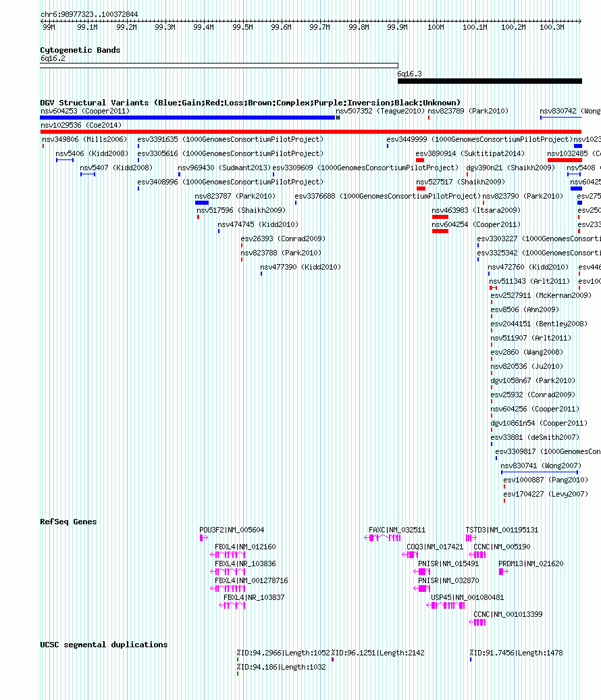Click the nsv5406 blue interval glyph
The width and height of the screenshot is (601, 700).
coord(65,160)
